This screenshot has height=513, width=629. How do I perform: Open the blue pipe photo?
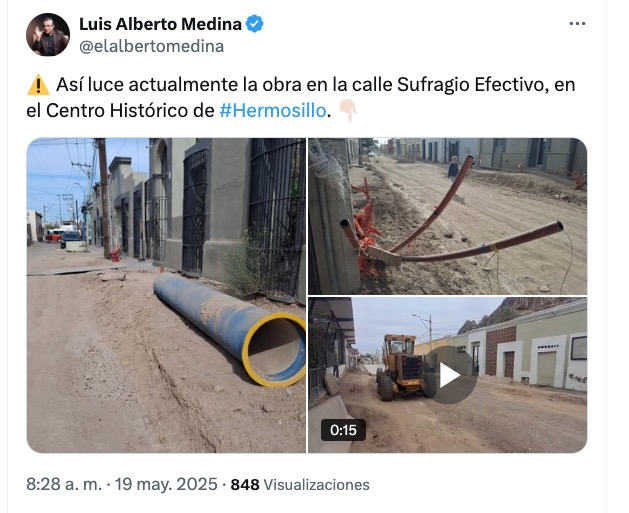coord(166,295)
